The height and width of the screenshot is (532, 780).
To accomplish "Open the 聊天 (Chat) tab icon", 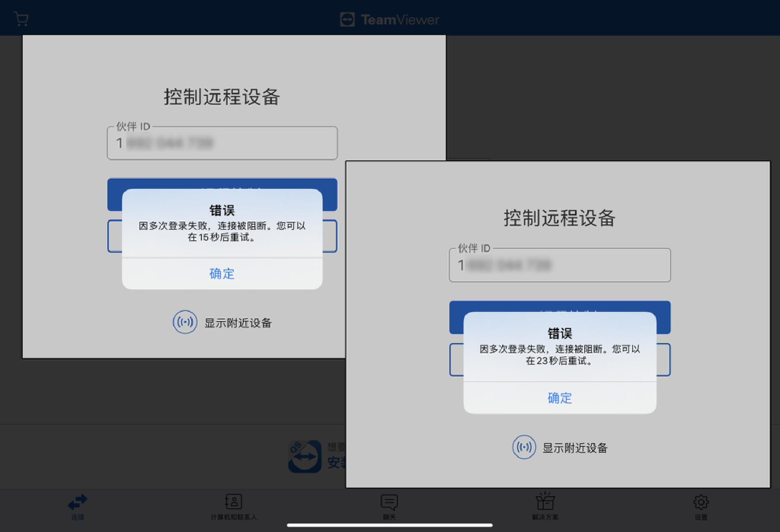I will pyautogui.click(x=389, y=502).
